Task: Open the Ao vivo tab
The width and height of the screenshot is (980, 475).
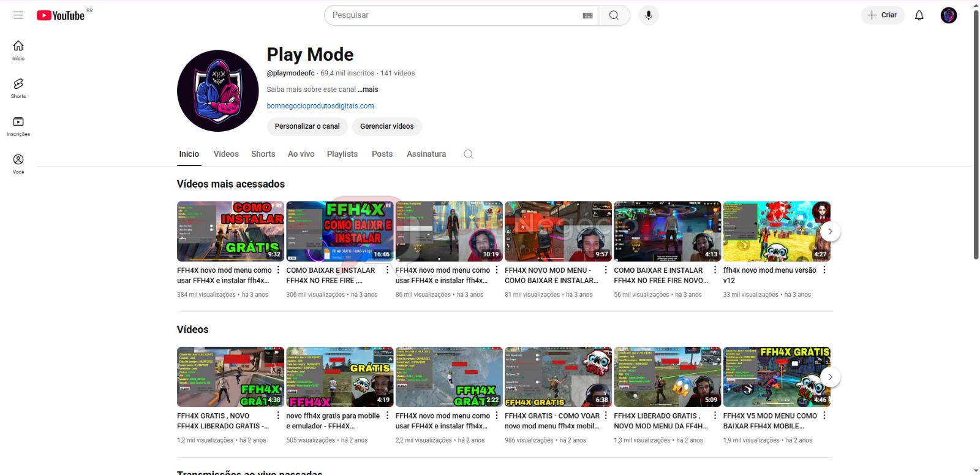Action: 301,154
